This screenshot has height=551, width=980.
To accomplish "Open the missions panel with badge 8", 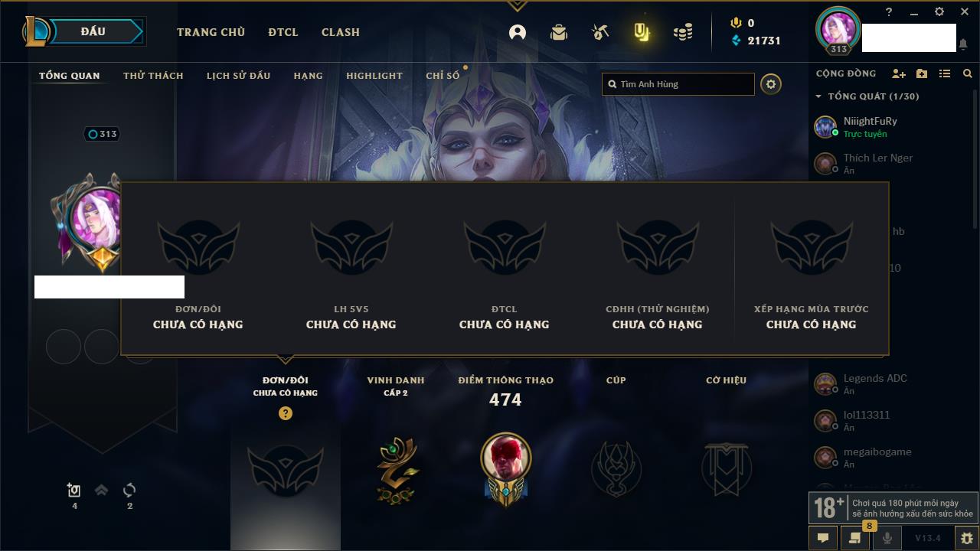I will click(x=855, y=538).
